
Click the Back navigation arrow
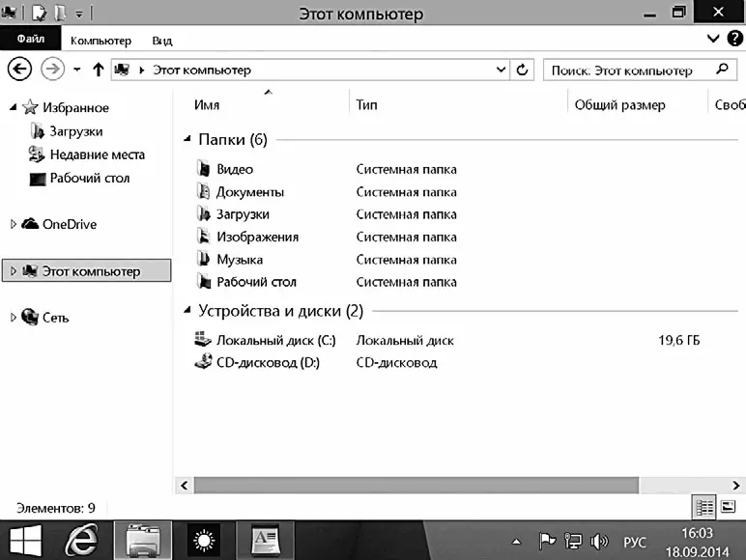(x=19, y=70)
